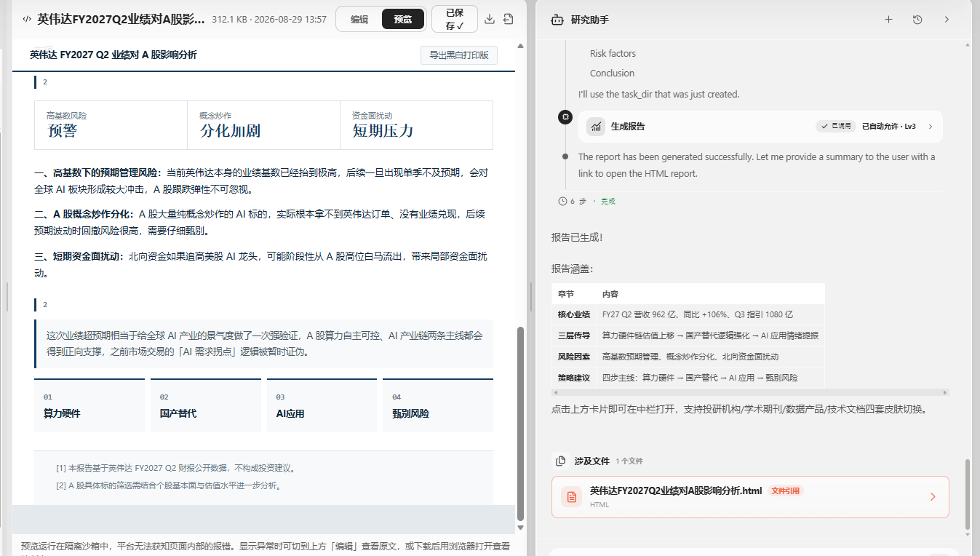980x556 pixels.
Task: Click the 核心业绩 table row header
Action: (x=574, y=314)
